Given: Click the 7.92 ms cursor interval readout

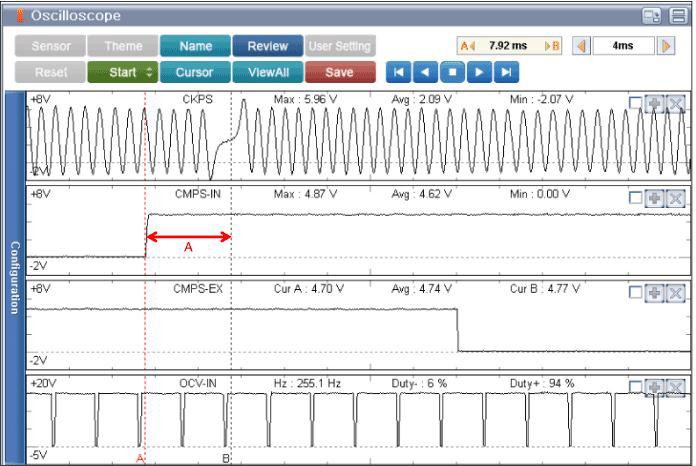Looking at the screenshot, I should click(x=508, y=46).
